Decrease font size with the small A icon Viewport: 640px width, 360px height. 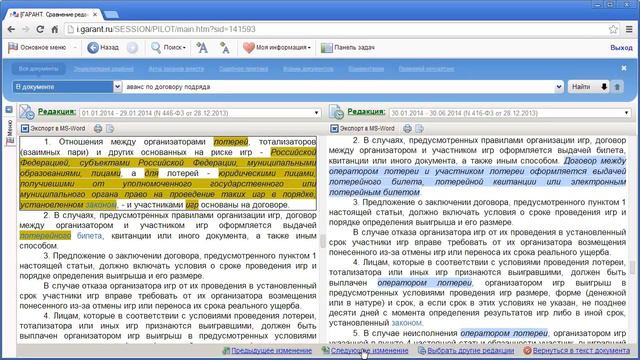click(224, 48)
